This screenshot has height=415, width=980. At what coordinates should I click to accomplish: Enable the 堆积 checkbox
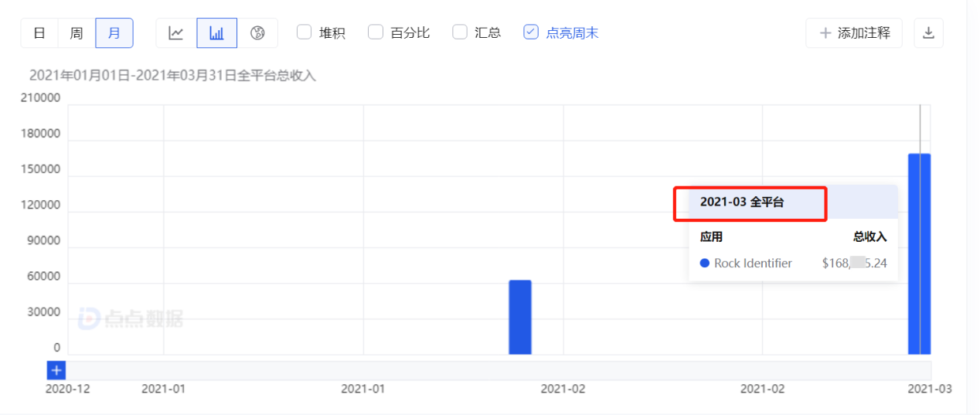pyautogui.click(x=305, y=32)
